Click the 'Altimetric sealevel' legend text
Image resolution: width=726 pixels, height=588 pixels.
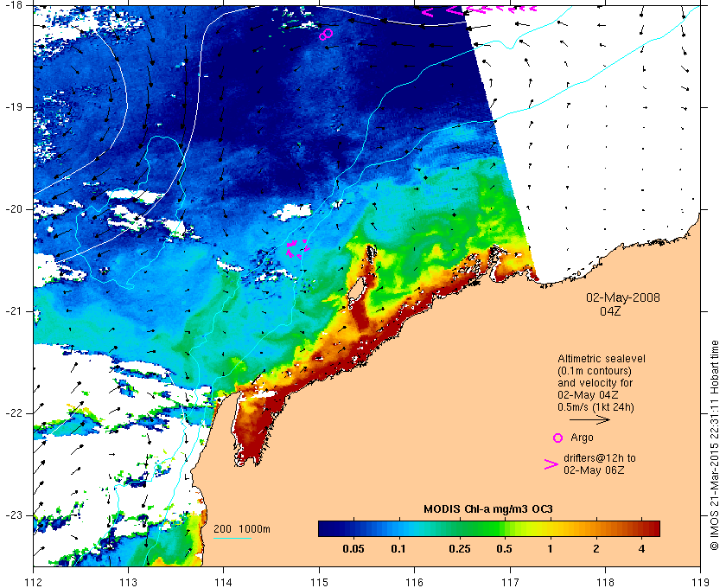click(601, 359)
